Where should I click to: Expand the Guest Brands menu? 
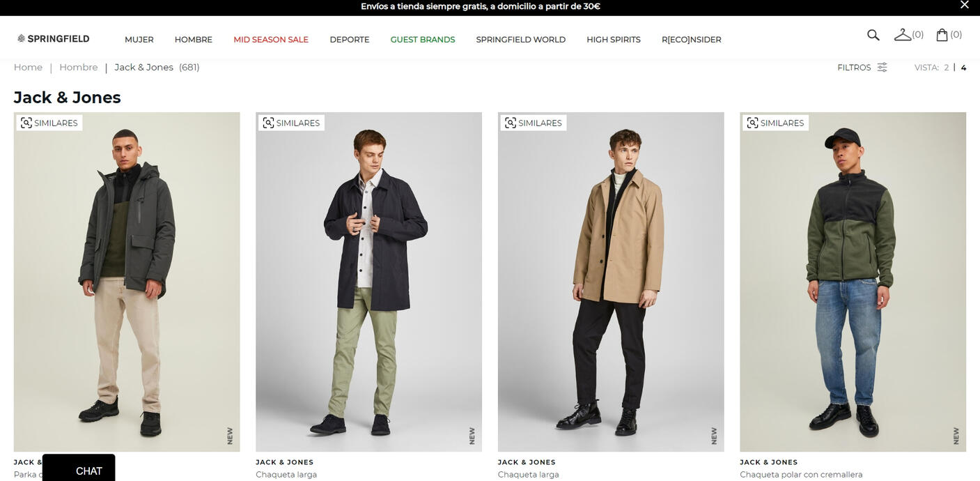pyautogui.click(x=422, y=40)
